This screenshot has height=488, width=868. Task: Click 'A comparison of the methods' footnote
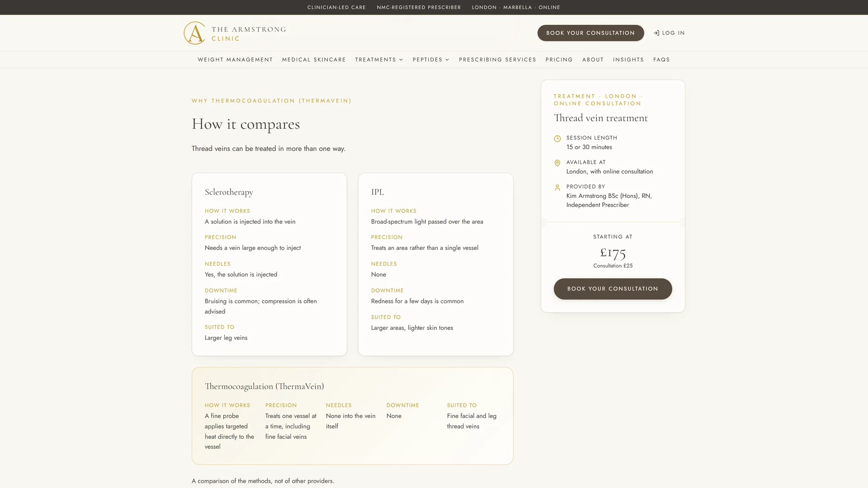tap(263, 481)
